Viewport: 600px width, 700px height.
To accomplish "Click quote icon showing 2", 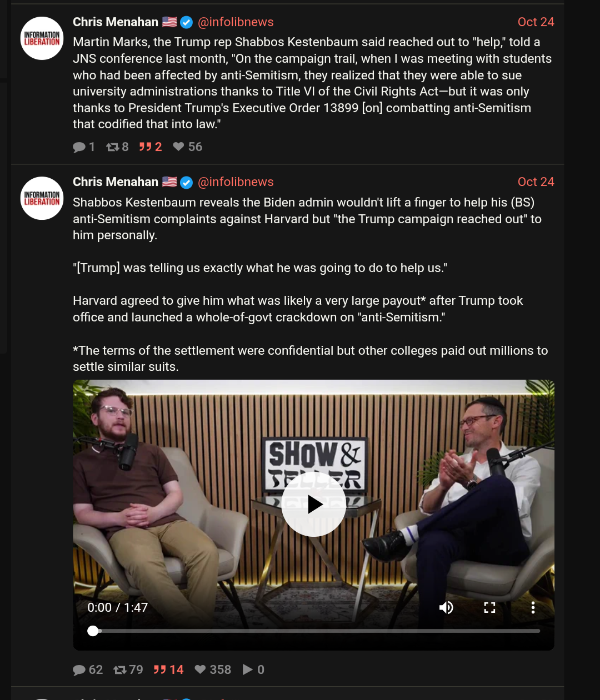I will click(145, 147).
